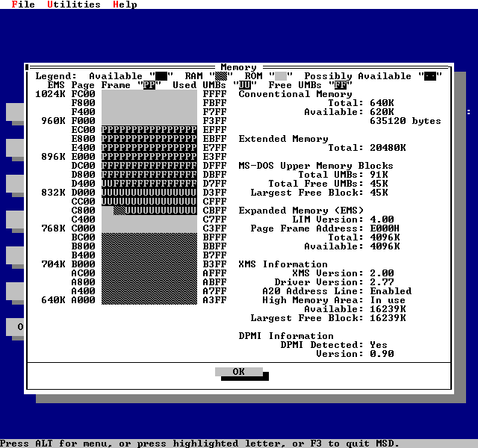The width and height of the screenshot is (478, 448).
Task: Click the "DPMI Information" heading
Action: coord(286,336)
